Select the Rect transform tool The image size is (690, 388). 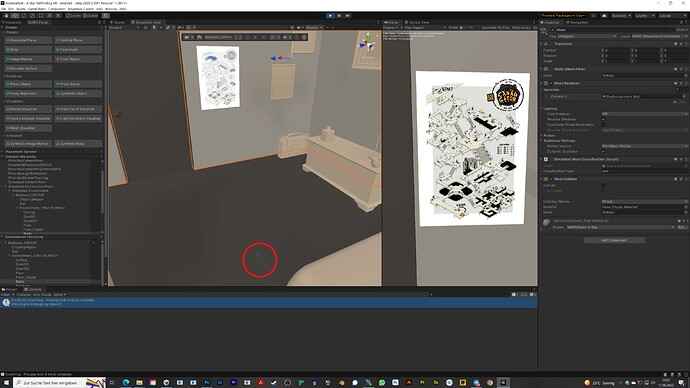point(41,15)
